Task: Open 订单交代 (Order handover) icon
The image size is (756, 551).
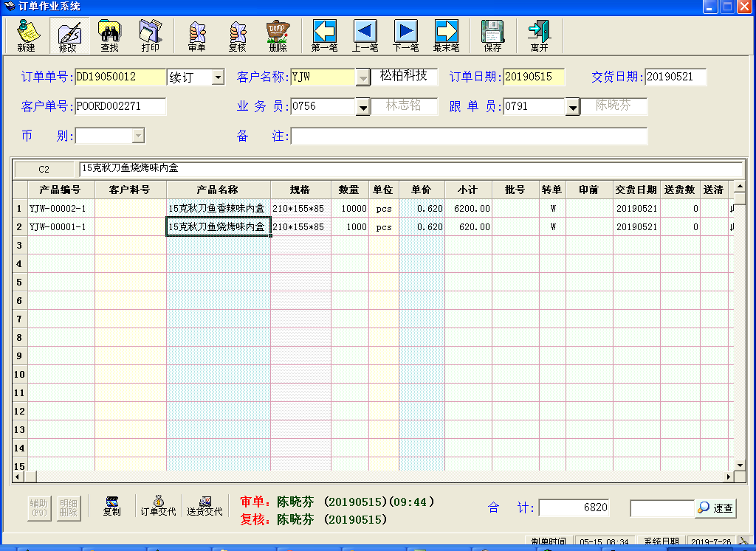Action: coord(158,506)
